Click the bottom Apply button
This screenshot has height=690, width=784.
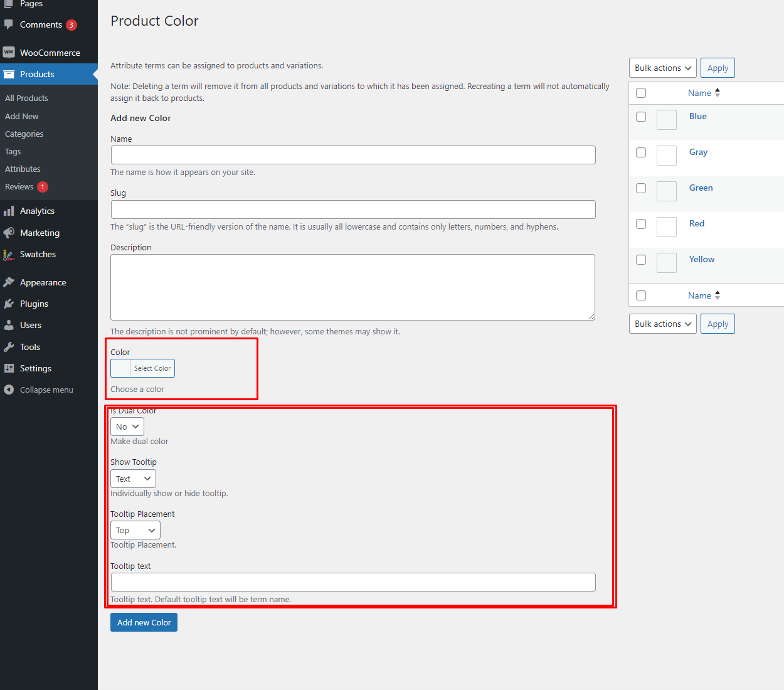[x=718, y=324]
